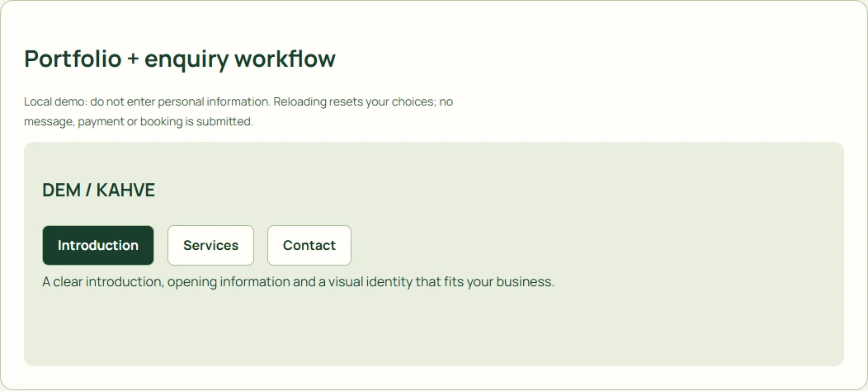Image resolution: width=868 pixels, height=391 pixels.
Task: Open the Contact tab
Action: click(x=309, y=245)
